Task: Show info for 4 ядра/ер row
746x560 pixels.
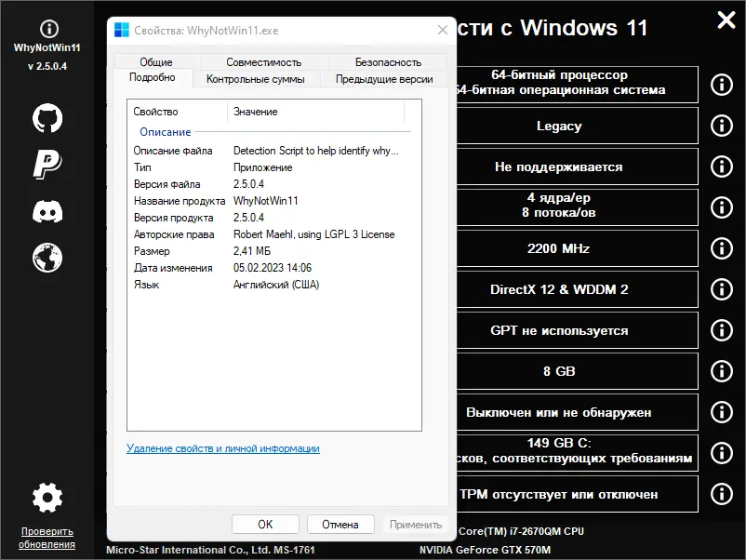Action: tap(721, 207)
